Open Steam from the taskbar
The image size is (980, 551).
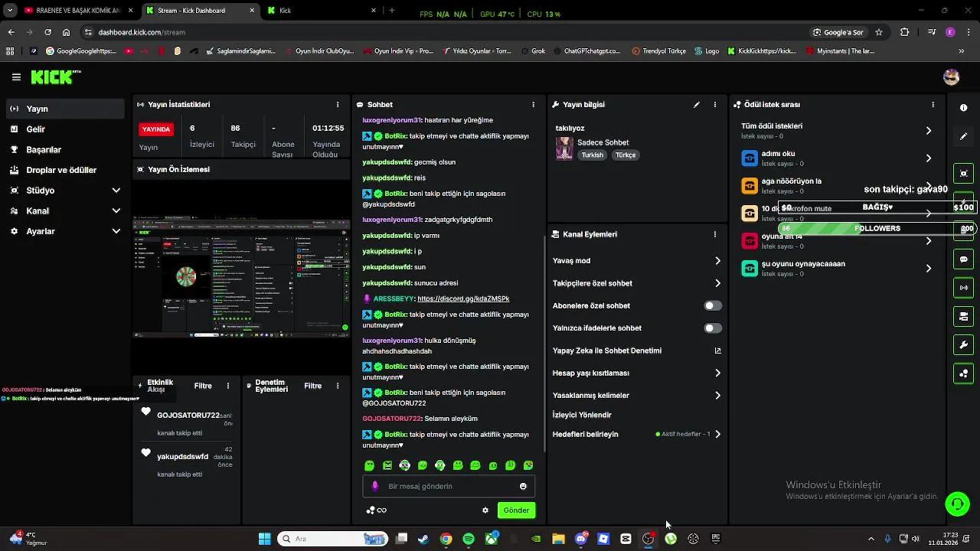click(423, 539)
